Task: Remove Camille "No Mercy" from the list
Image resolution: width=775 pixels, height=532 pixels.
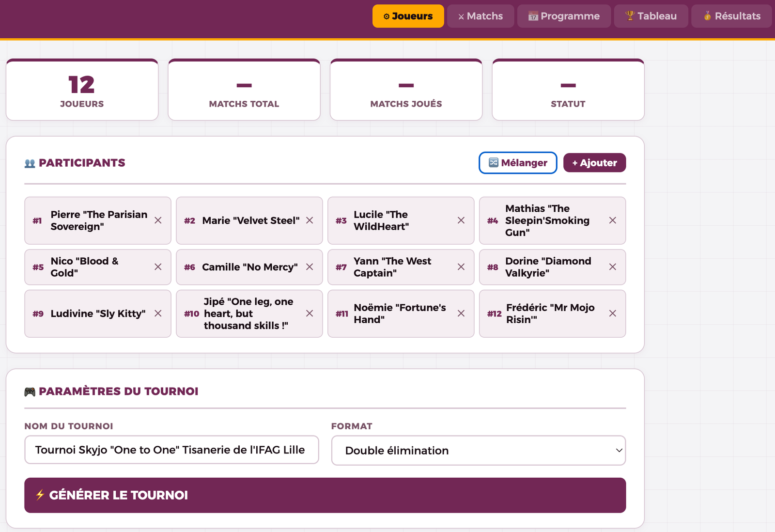Action: point(310,267)
